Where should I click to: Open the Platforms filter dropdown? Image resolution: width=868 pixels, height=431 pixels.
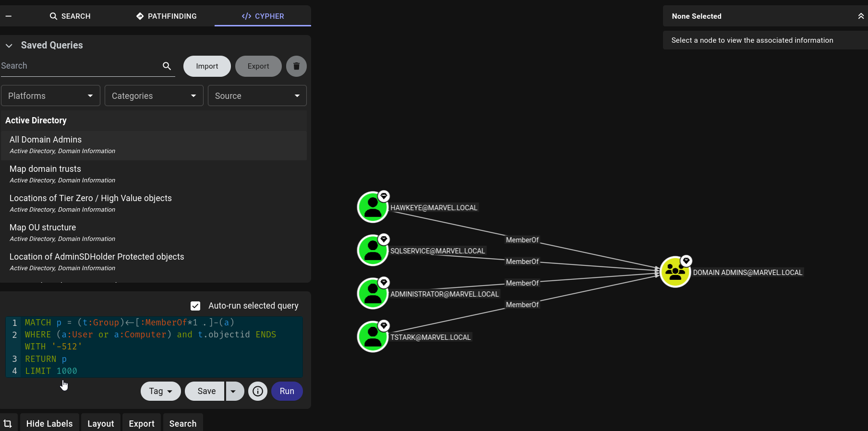tap(50, 96)
